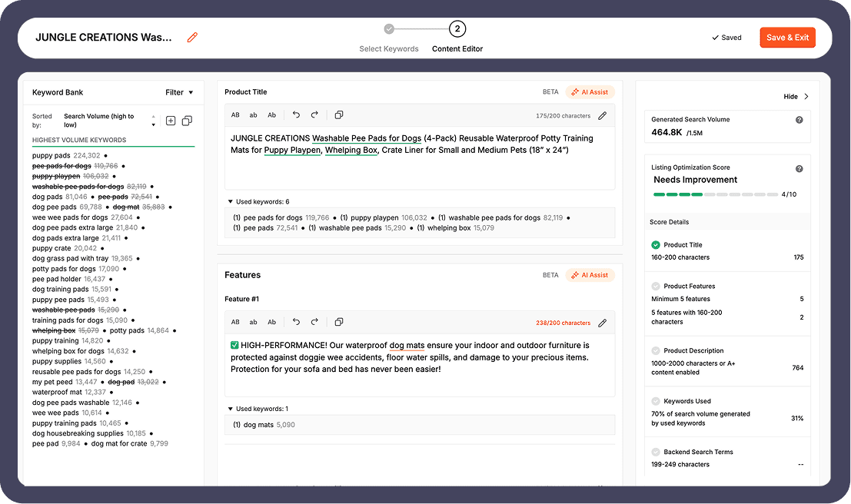Screen dimensions: 851x504
Task: Open the Keyword Bank Filter dropdown
Action: 179,92
